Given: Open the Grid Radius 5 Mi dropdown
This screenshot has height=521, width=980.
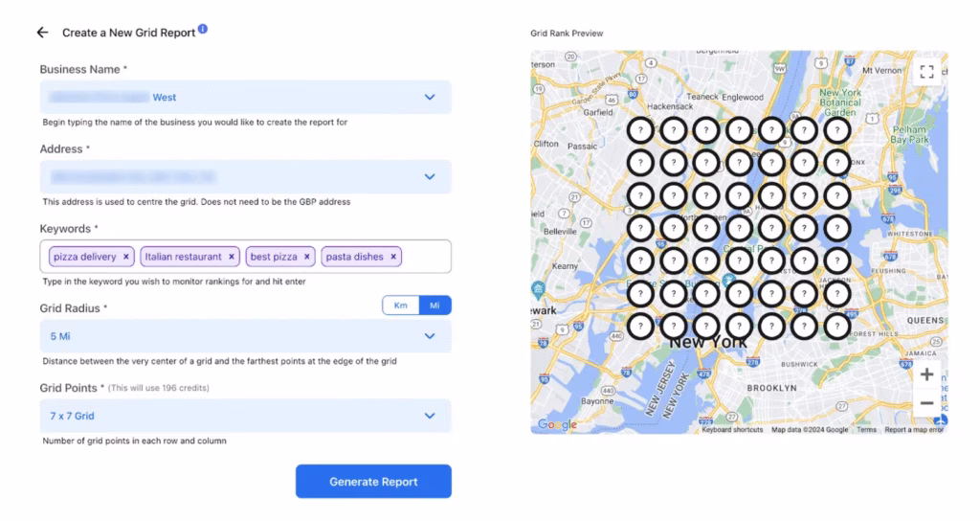Looking at the screenshot, I should pos(430,336).
